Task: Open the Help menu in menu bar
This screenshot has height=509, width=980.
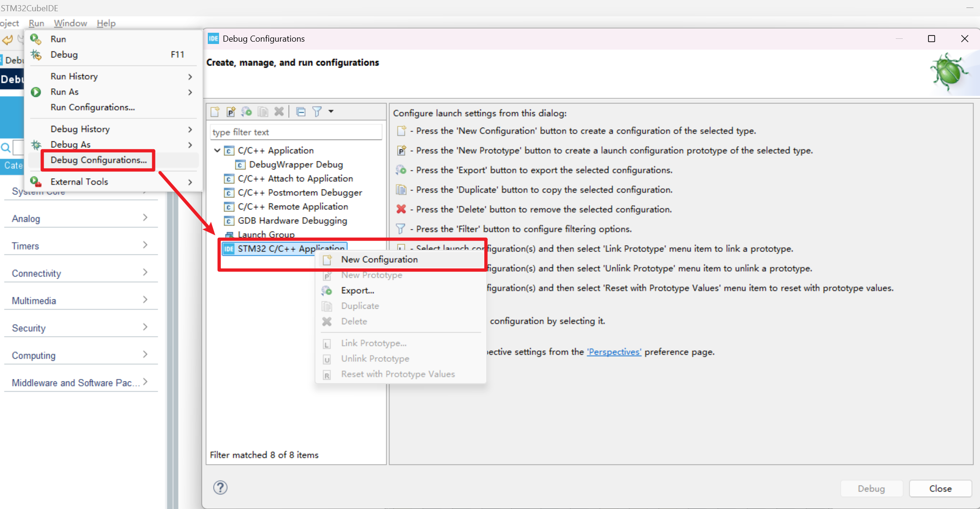Action: click(x=106, y=23)
